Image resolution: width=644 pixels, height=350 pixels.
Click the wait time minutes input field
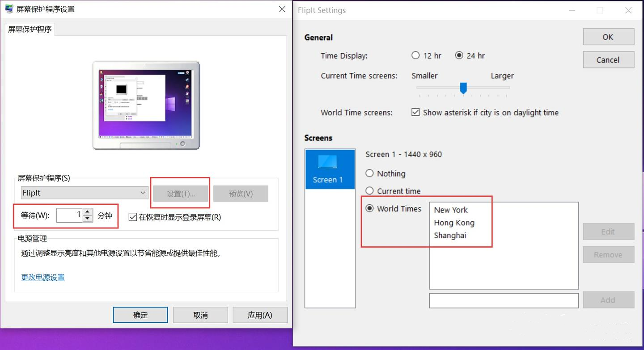point(70,215)
